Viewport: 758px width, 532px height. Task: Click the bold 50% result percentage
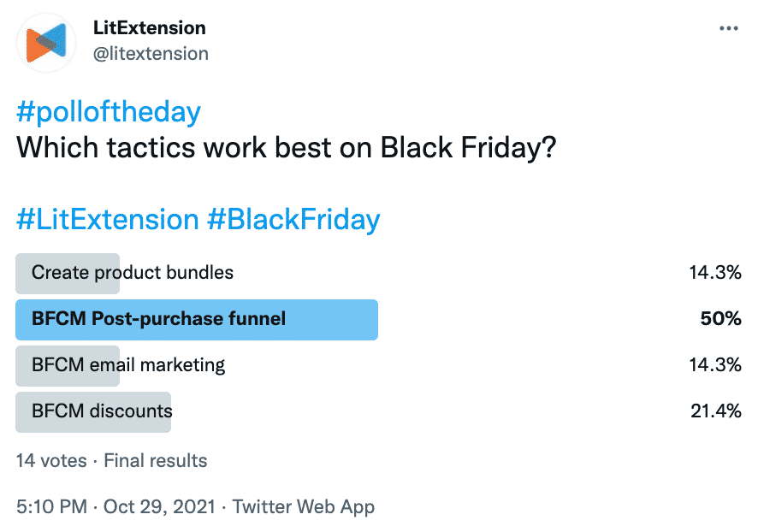click(x=720, y=319)
